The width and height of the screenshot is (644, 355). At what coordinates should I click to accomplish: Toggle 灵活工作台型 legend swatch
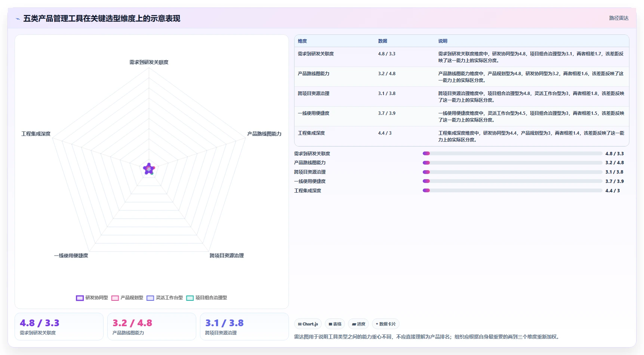(x=150, y=298)
